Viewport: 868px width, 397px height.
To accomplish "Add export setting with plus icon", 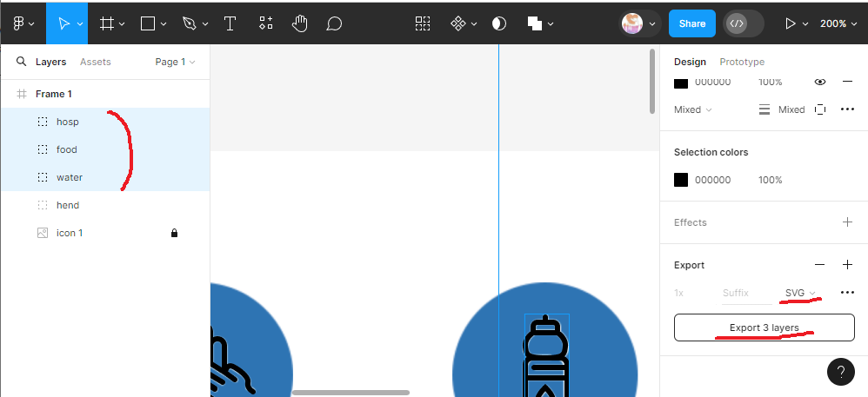I will (847, 265).
